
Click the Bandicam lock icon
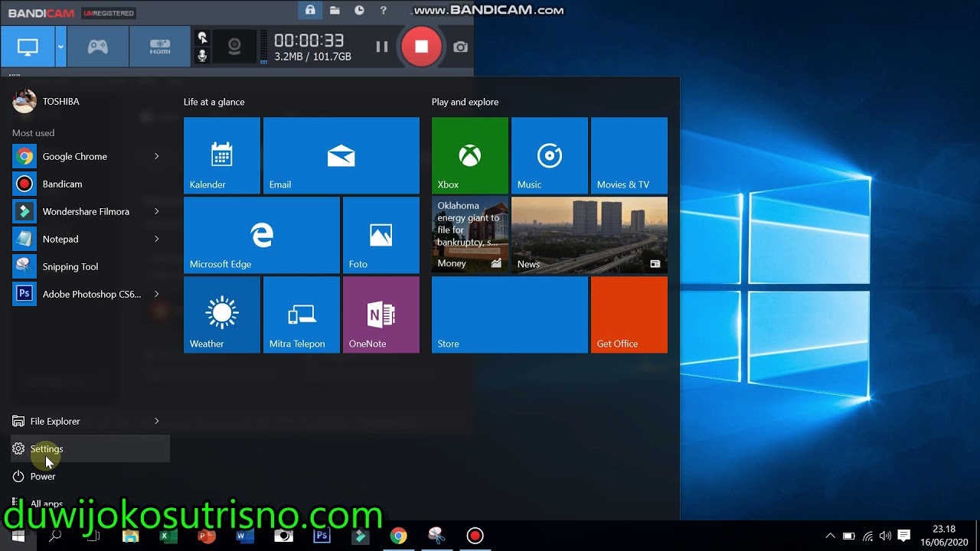click(x=310, y=11)
